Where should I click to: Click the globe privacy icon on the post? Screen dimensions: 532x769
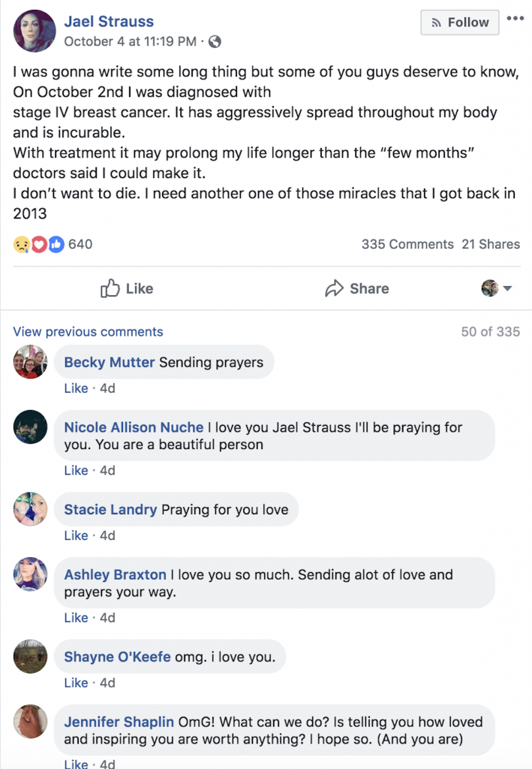[215, 43]
